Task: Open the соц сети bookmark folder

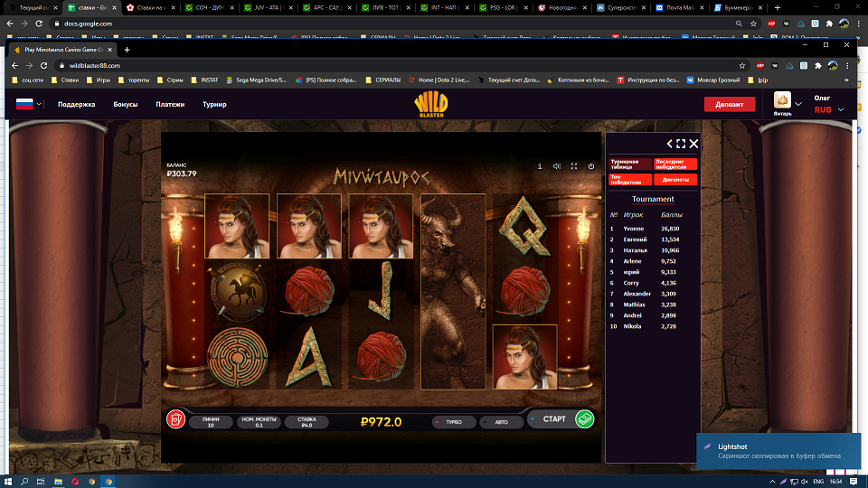Action: click(x=28, y=80)
